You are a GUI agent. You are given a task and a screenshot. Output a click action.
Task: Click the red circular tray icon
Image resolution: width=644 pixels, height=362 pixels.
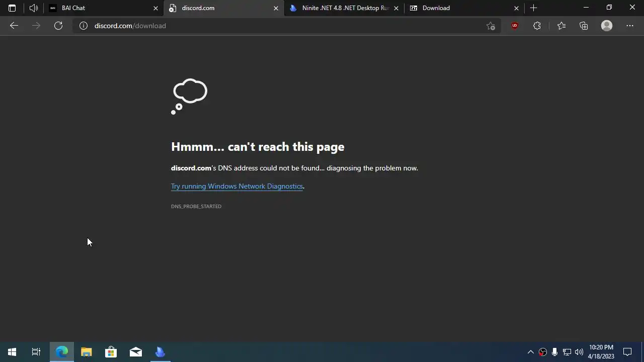pos(543,352)
